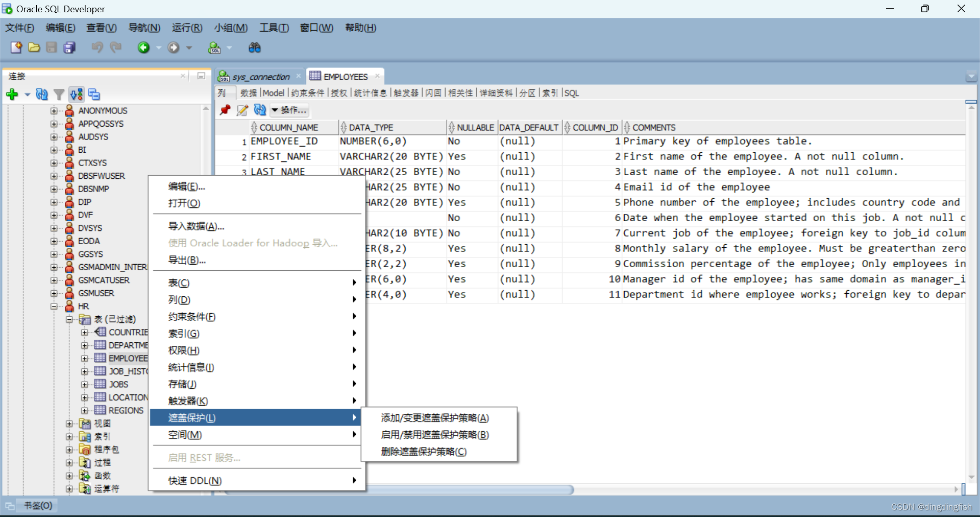Click the Undo arrow icon
The width and height of the screenshot is (980, 517).
point(97,48)
